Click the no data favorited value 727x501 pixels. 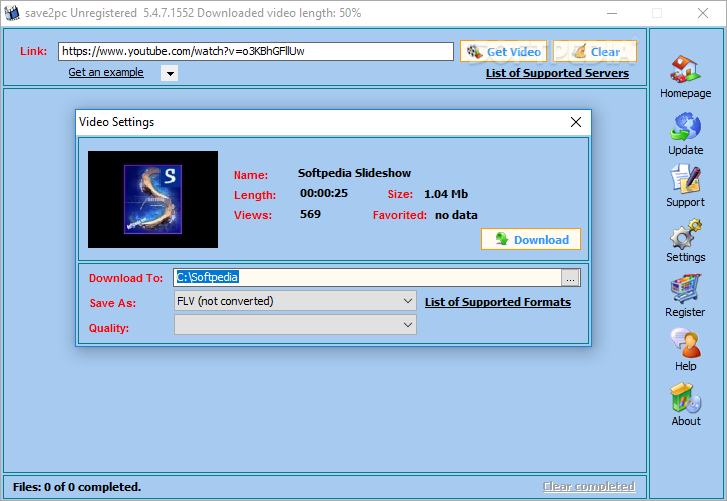[456, 215]
